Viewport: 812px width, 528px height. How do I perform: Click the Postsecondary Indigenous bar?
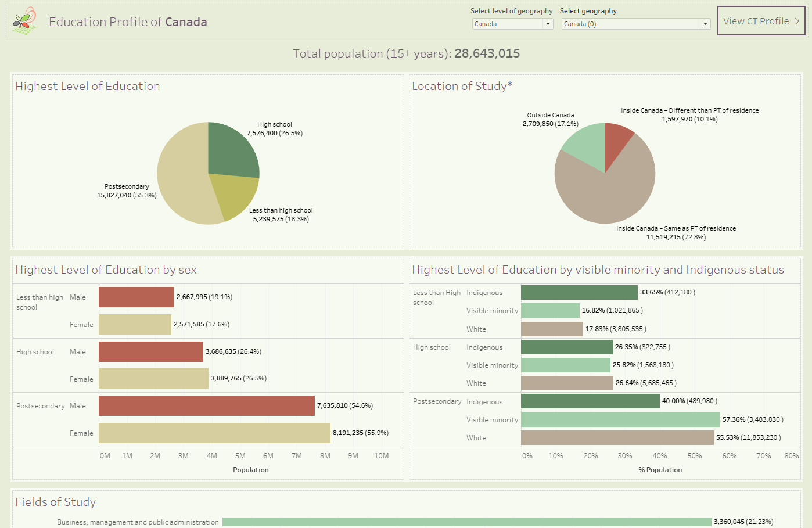pyautogui.click(x=590, y=401)
